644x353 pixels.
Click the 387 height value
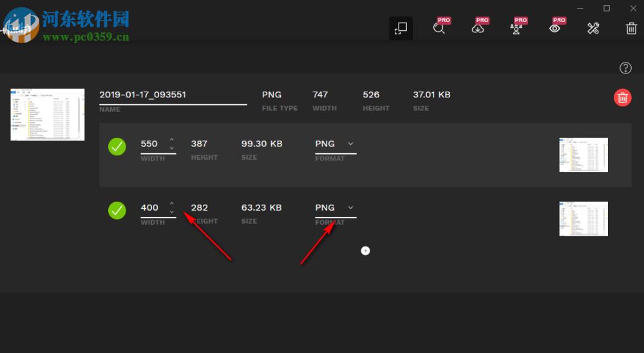tap(199, 144)
